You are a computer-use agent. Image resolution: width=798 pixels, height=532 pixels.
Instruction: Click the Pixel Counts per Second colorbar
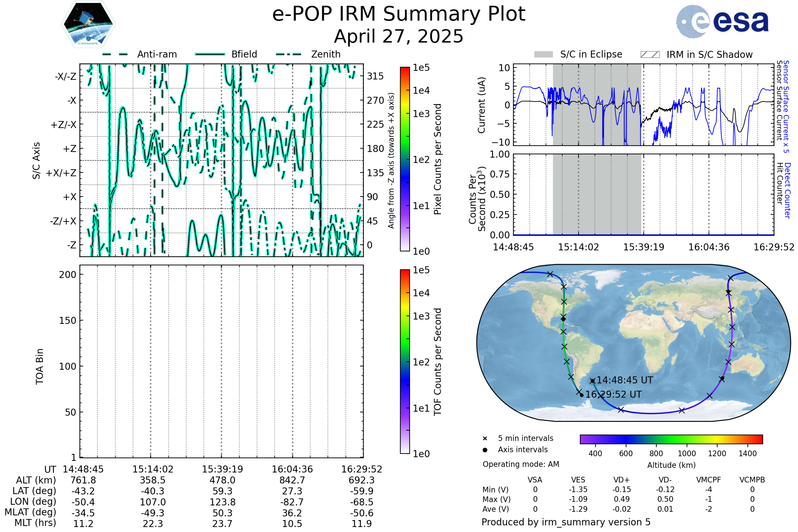pyautogui.click(x=405, y=159)
